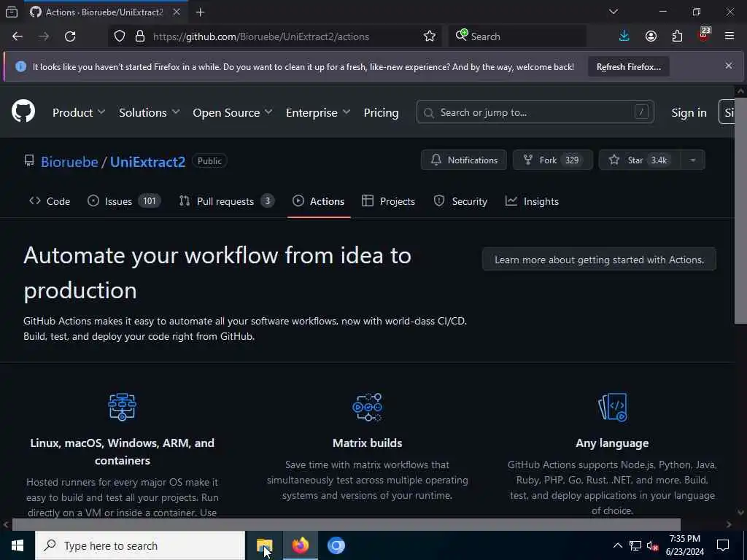
Task: Go back to the previous page
Action: pos(18,36)
